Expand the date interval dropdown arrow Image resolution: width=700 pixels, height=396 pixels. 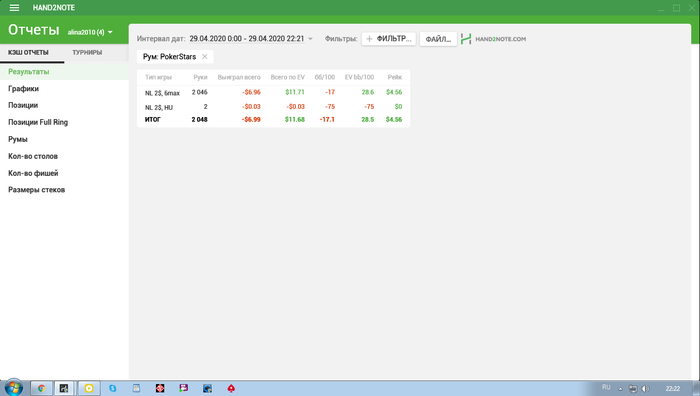pos(310,39)
